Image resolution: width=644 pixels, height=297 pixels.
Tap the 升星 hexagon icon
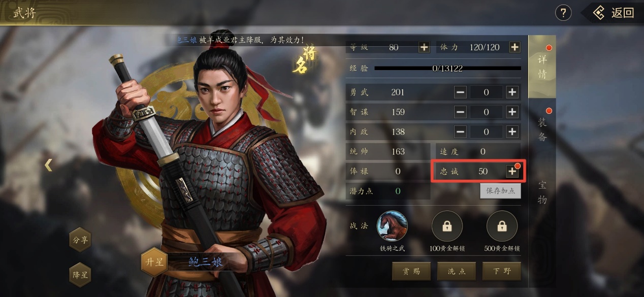(x=154, y=262)
